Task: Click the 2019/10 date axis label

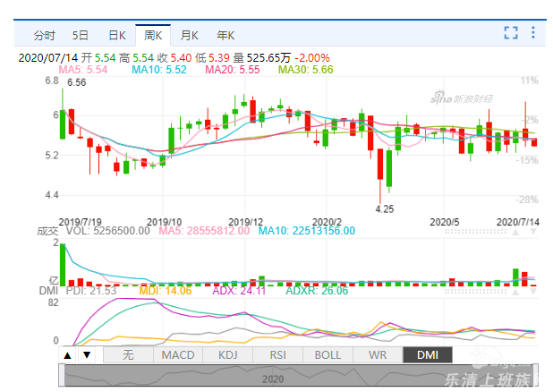Action: (164, 222)
